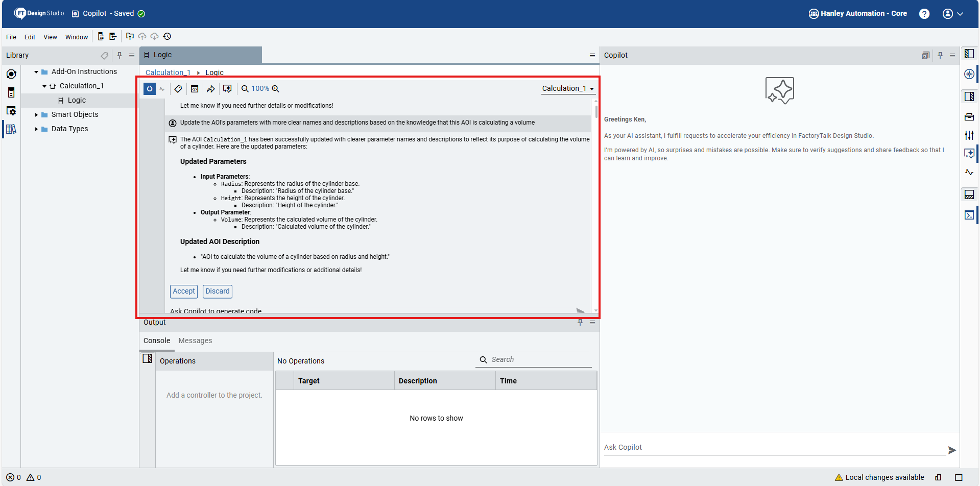This screenshot has width=980, height=486.
Task: Open the project history clock icon
Action: click(167, 36)
